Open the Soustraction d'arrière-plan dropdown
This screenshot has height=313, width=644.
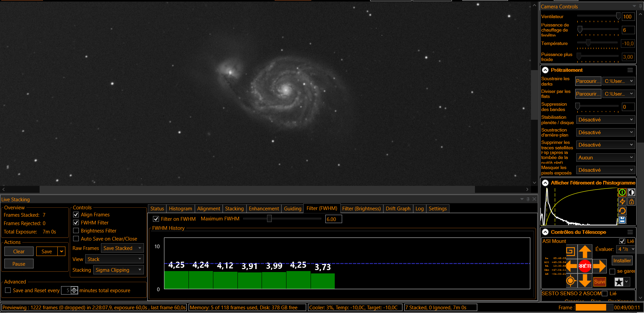pyautogui.click(x=605, y=133)
